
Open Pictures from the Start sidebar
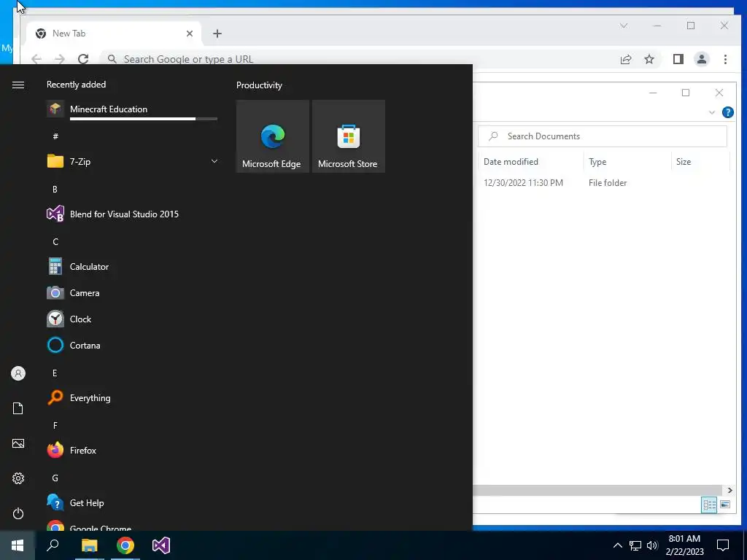tap(18, 443)
